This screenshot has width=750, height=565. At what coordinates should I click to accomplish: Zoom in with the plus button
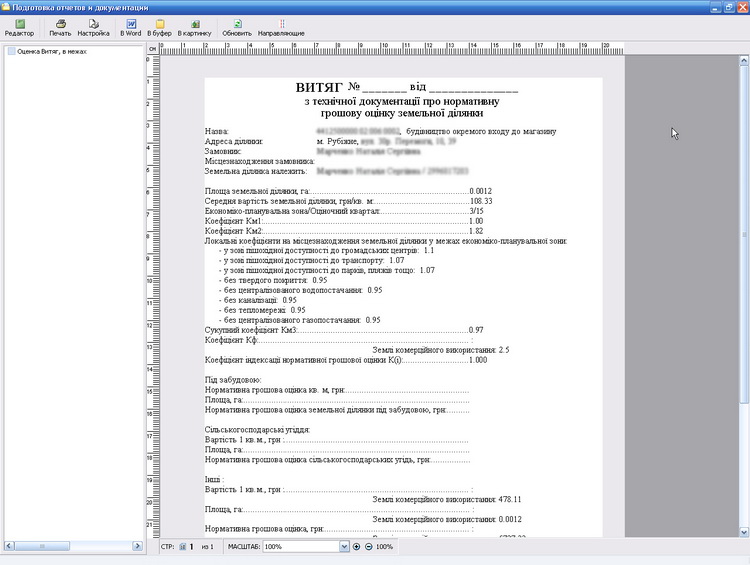[356, 546]
